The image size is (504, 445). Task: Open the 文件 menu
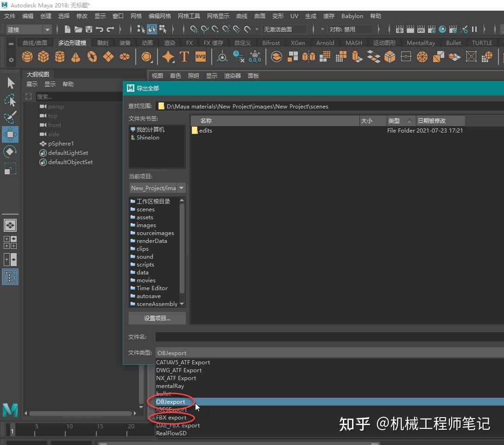tap(10, 16)
